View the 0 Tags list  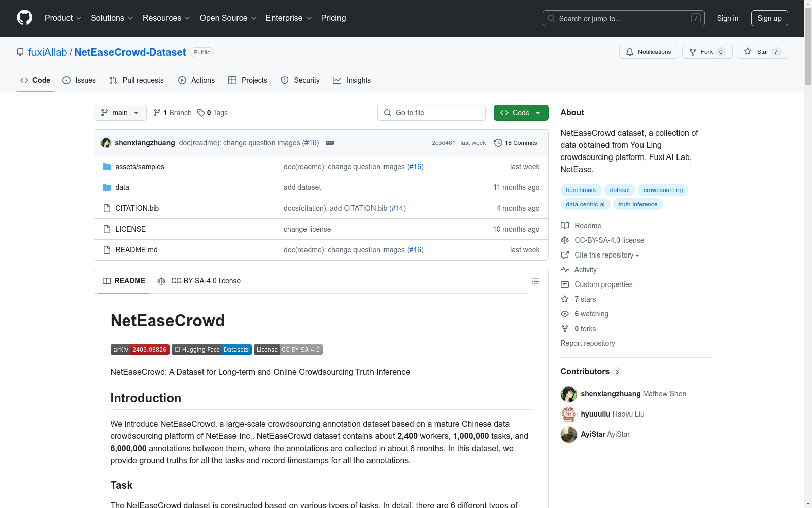(213, 113)
